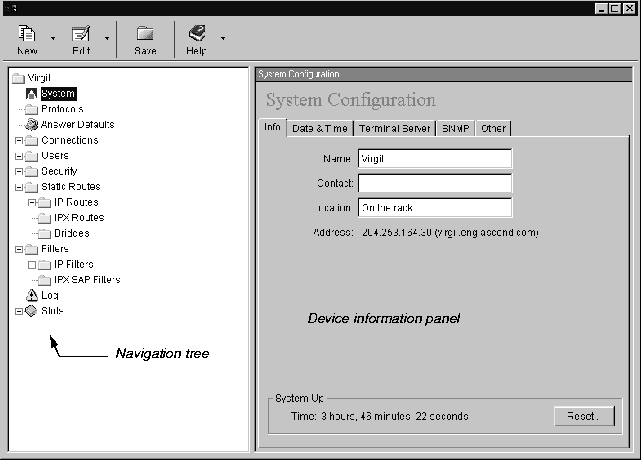Toggle the IP Filters tree node box
The height and width of the screenshot is (460, 641).
(31, 265)
